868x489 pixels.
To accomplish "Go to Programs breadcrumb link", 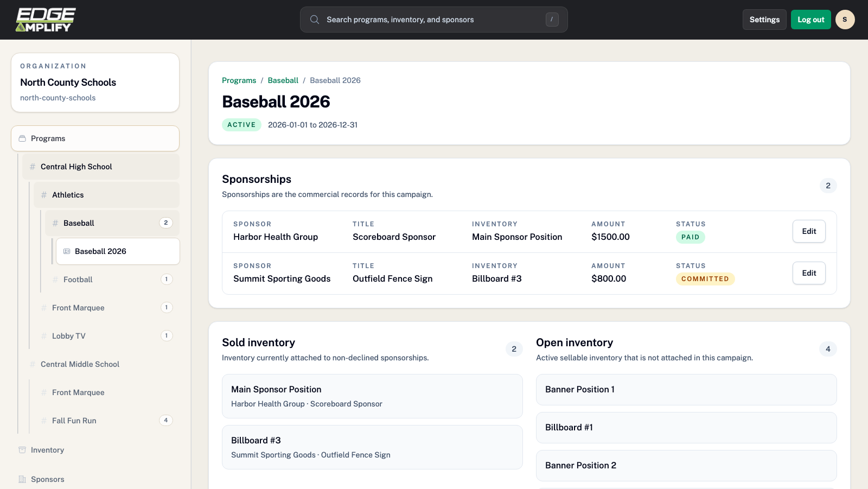I will (x=239, y=80).
